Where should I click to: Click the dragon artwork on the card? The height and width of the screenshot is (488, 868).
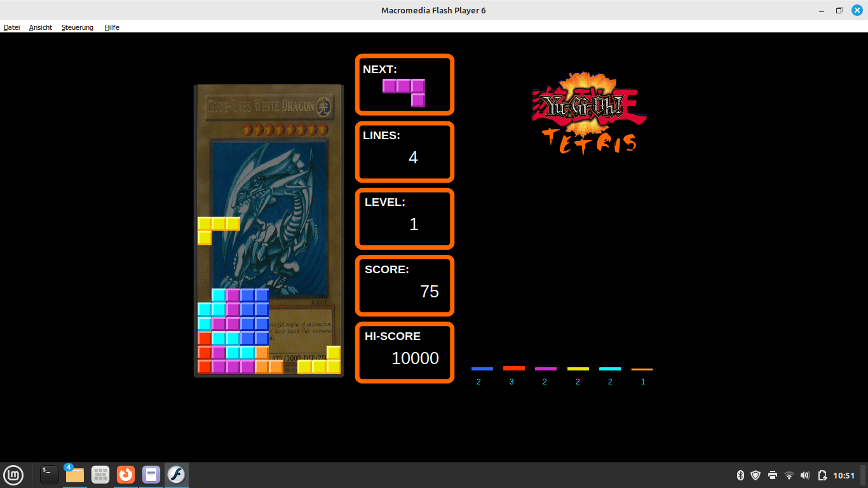coord(269,218)
